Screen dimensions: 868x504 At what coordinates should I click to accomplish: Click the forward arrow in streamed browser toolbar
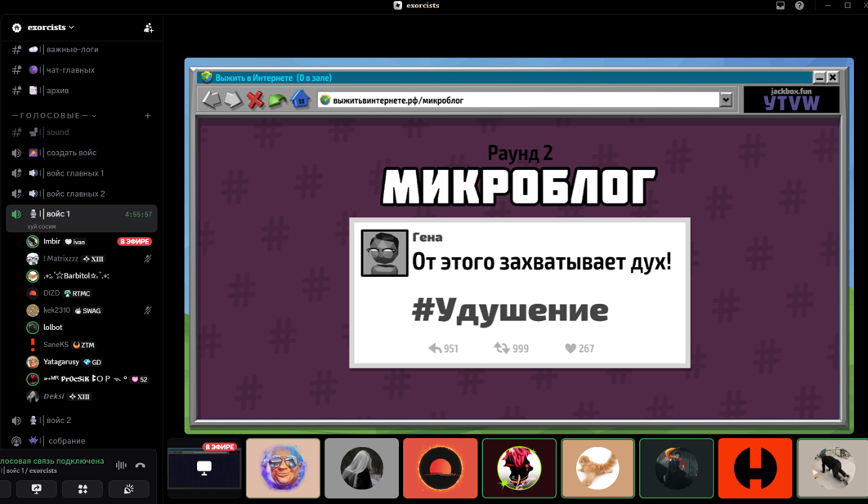pyautogui.click(x=233, y=100)
